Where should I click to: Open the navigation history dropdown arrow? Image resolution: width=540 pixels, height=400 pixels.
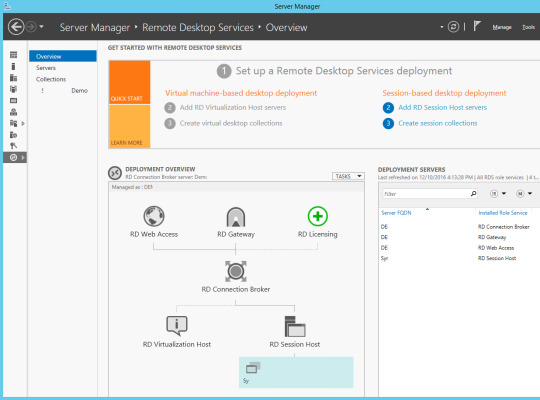42,27
